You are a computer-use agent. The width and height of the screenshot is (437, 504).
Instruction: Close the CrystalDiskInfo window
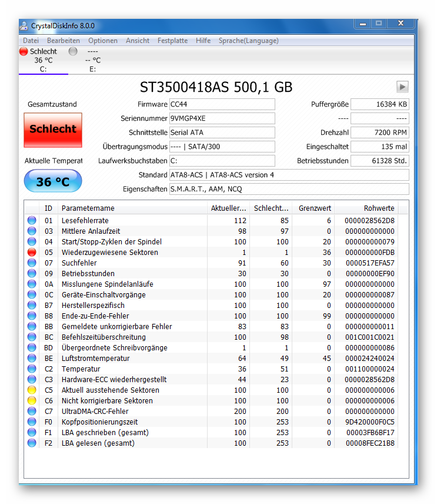point(401,24)
